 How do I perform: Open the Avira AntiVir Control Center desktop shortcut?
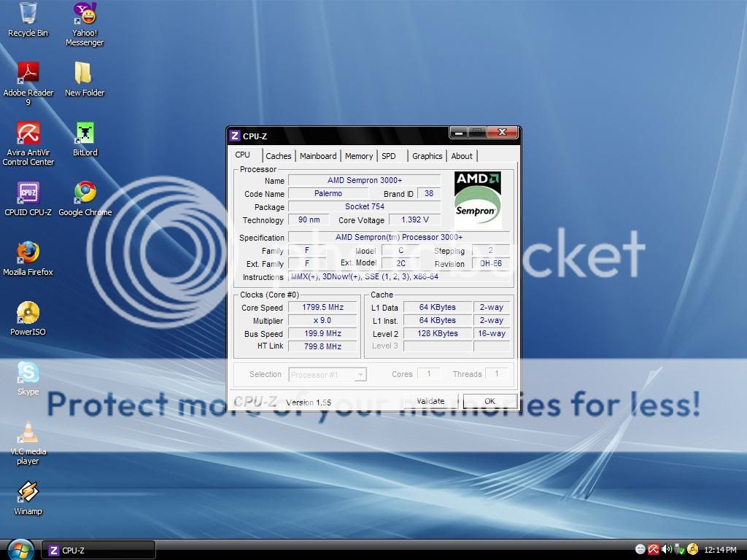[28, 144]
